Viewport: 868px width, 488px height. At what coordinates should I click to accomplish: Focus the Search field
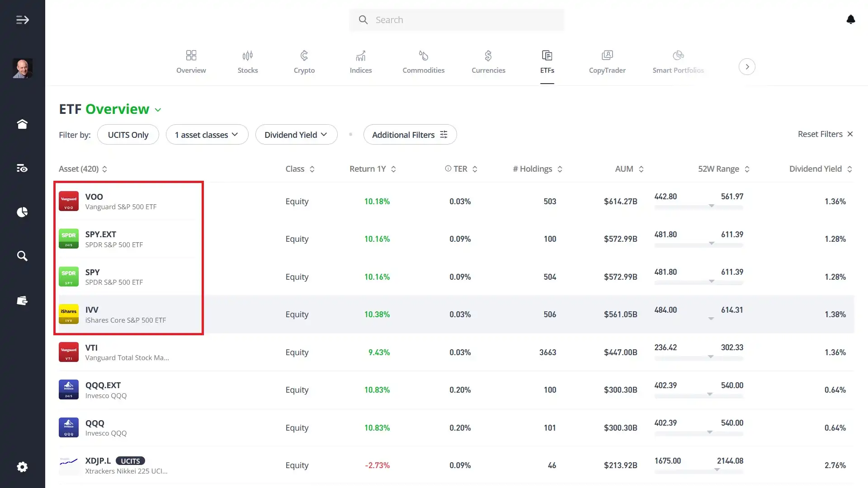pyautogui.click(x=456, y=20)
